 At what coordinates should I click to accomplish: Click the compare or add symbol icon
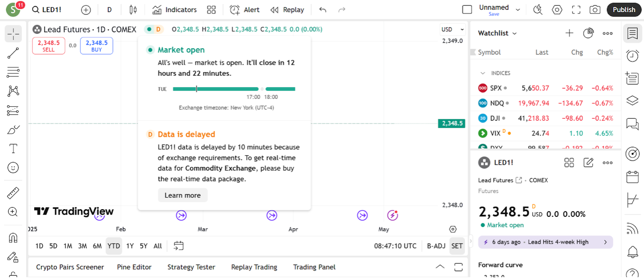click(x=86, y=10)
